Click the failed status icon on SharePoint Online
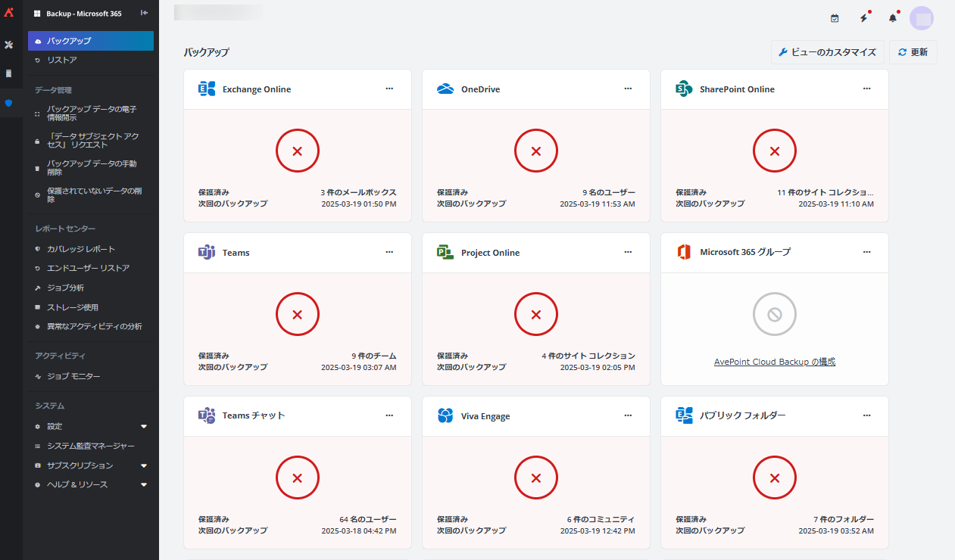 pos(775,151)
